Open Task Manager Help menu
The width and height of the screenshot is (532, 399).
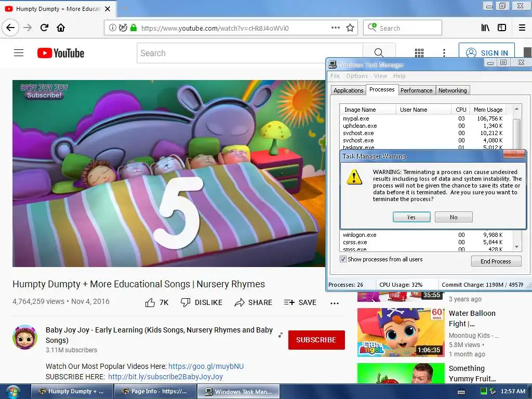point(400,76)
